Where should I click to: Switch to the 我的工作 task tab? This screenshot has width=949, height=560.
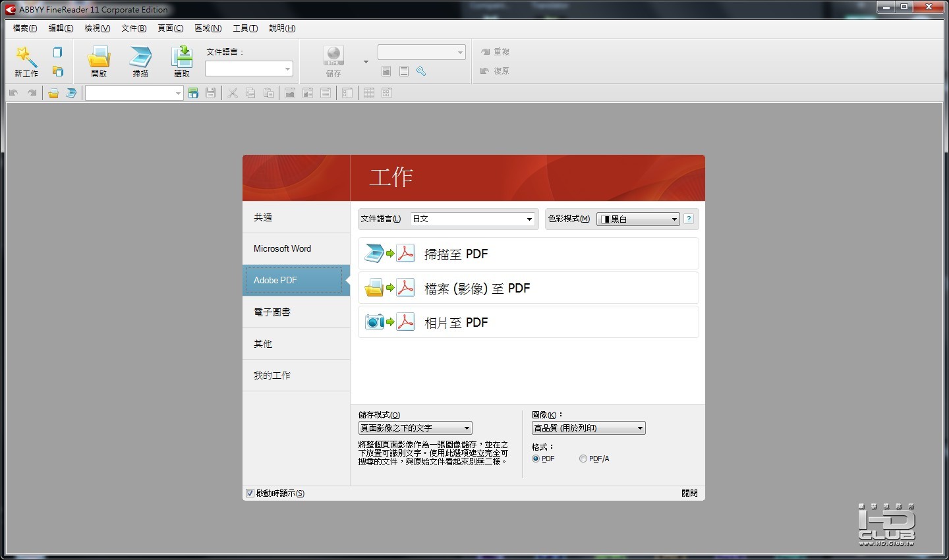[296, 376]
